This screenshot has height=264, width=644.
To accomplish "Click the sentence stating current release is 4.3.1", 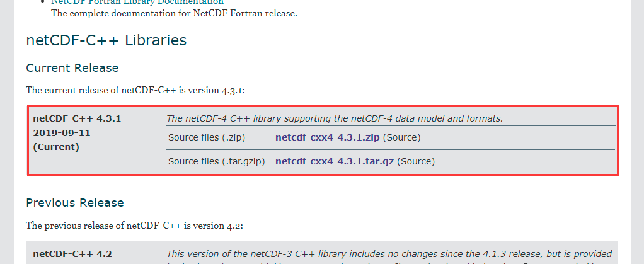I will [x=135, y=90].
